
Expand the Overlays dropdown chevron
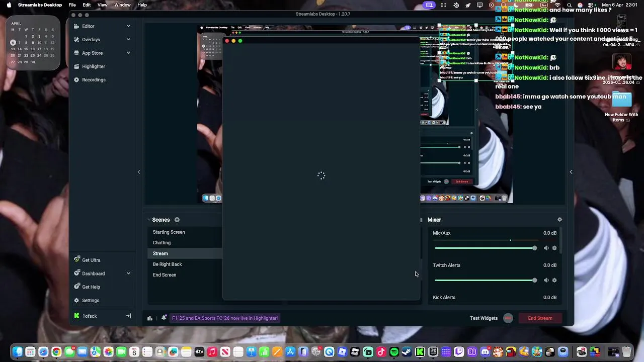[x=128, y=39]
